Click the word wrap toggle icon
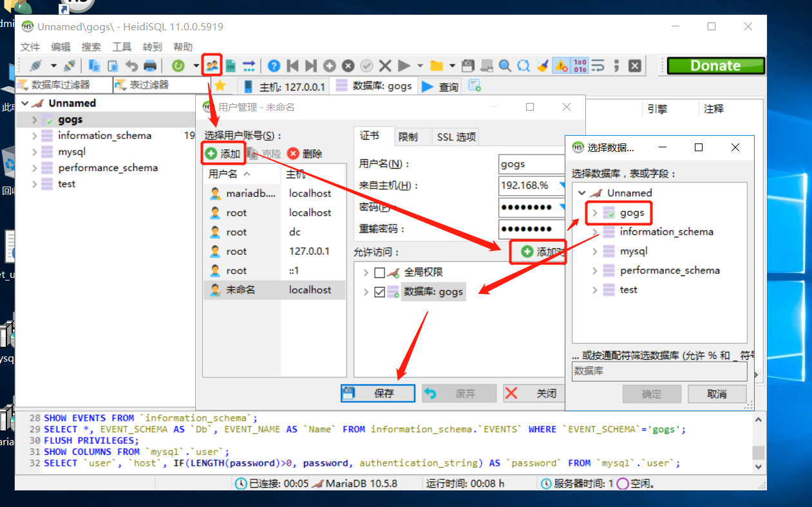Screen dimensions: 812x507 [x=598, y=65]
